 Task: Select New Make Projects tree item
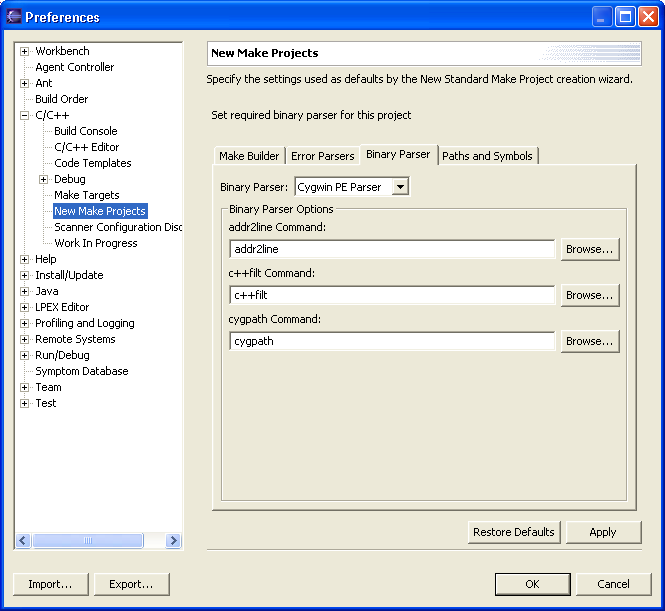tap(100, 211)
